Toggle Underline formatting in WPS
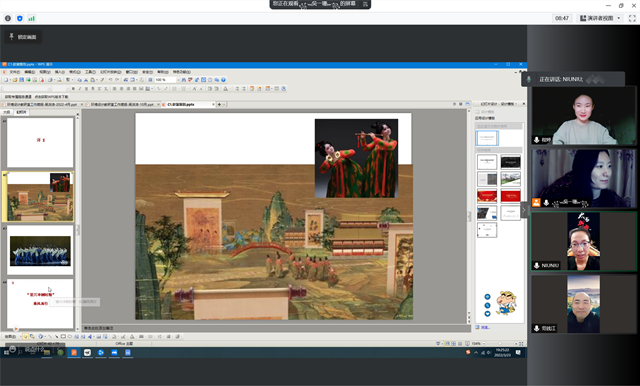Screen dimensions: 640x386 [x=86, y=89]
